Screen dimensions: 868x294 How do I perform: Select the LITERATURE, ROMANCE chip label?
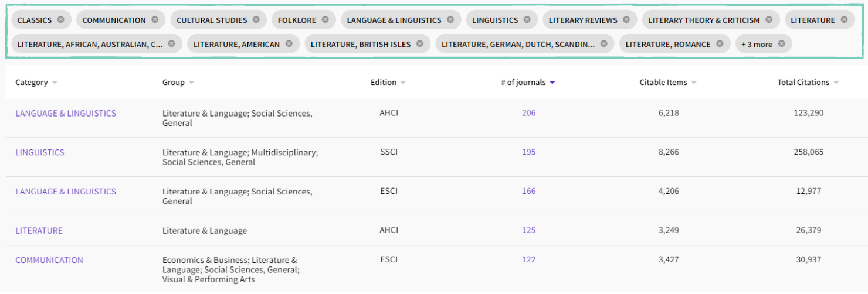tap(668, 44)
